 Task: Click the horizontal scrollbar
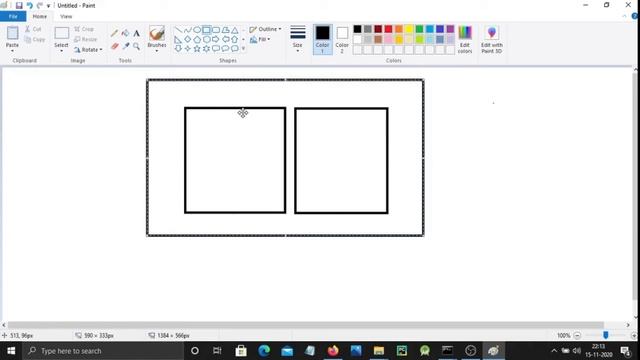[x=305, y=325]
